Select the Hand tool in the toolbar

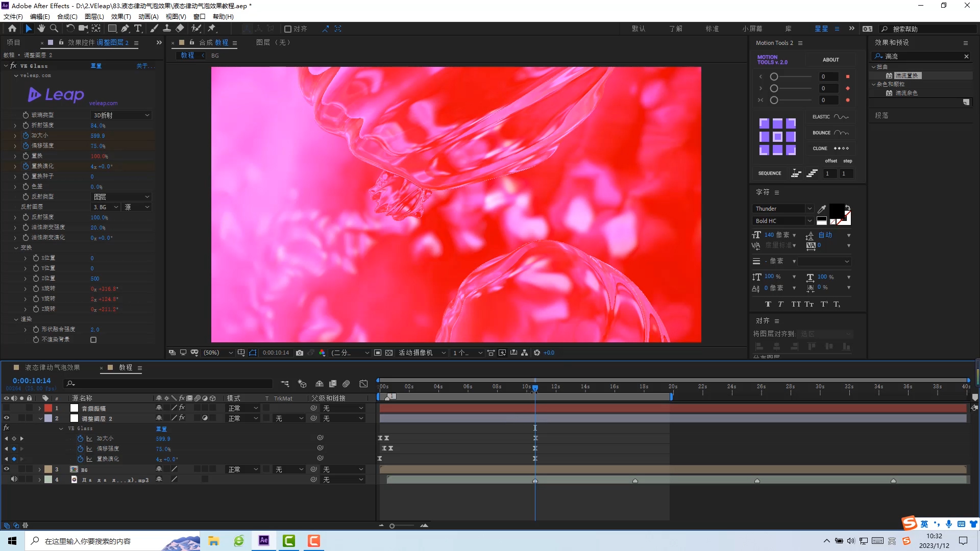click(41, 29)
